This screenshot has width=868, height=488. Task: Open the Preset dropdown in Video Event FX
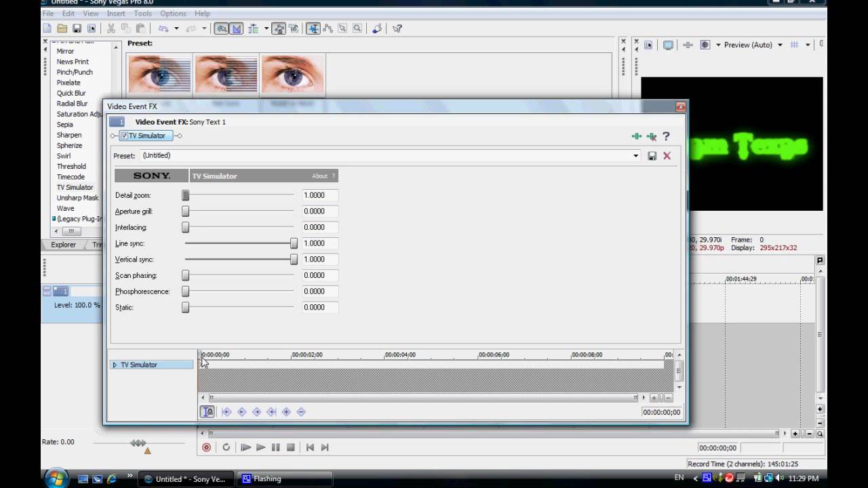pyautogui.click(x=635, y=155)
